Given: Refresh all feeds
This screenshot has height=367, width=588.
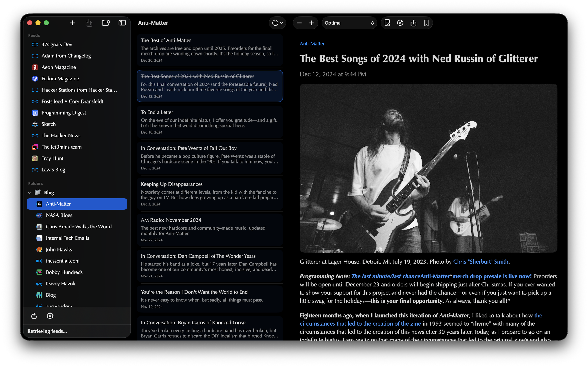Looking at the screenshot, I should (x=34, y=316).
